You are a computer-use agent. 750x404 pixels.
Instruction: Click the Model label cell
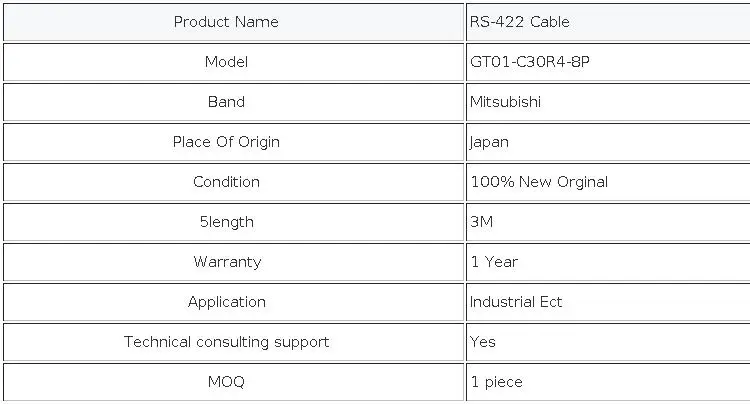pyautogui.click(x=226, y=62)
